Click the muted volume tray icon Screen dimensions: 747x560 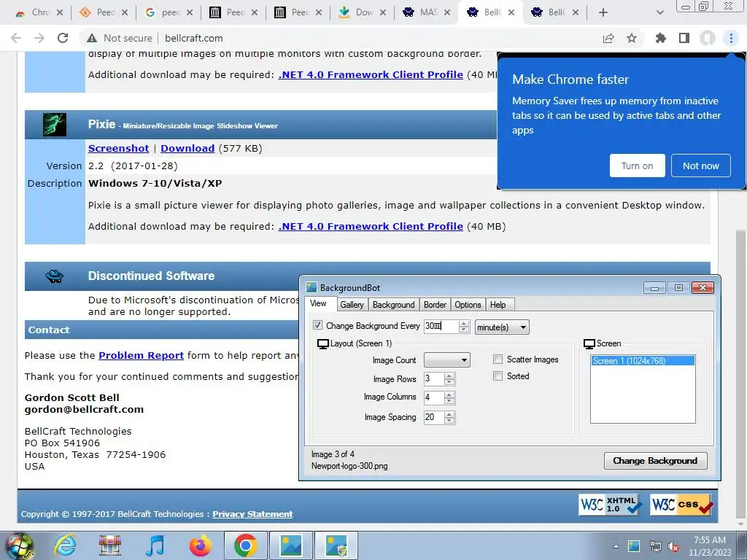pos(673,547)
